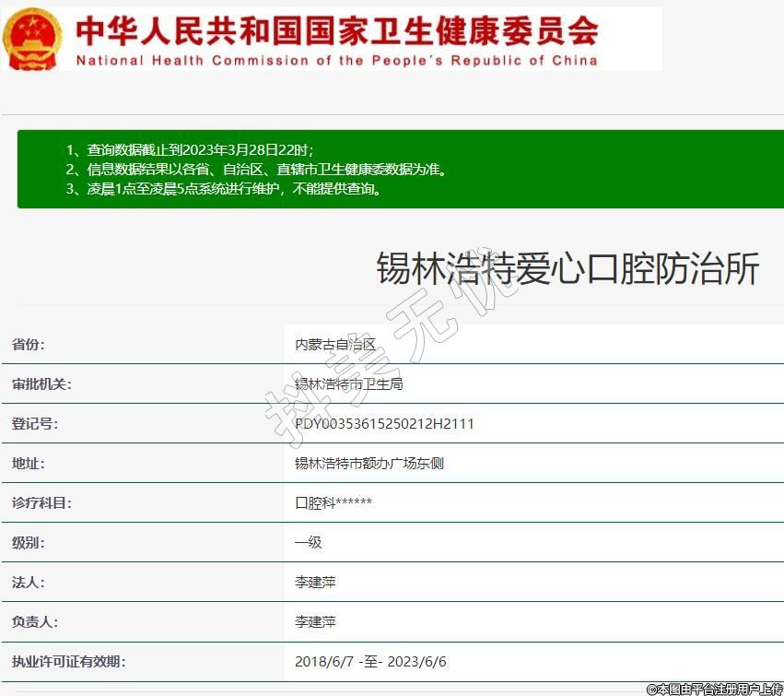The height and width of the screenshot is (696, 784).
Task: Select the registration number starting with PDY
Action: pos(384,424)
